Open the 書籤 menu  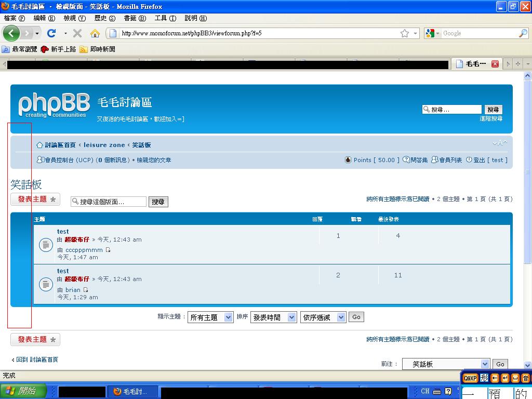(x=135, y=18)
